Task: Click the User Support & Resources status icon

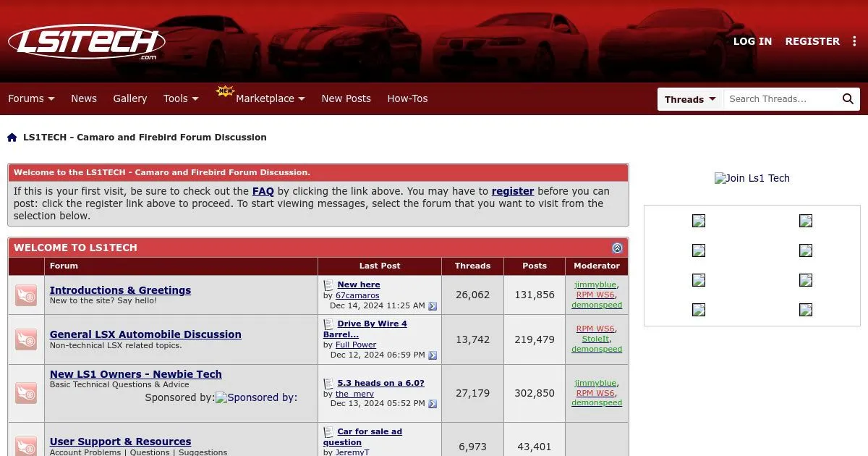Action: click(26, 444)
